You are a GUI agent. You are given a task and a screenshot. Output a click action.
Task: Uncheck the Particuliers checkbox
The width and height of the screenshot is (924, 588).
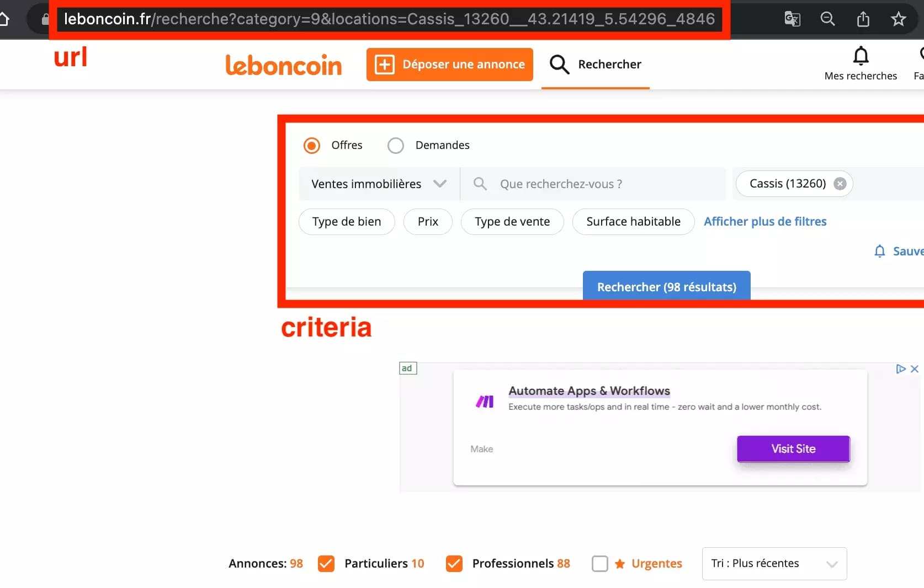(326, 564)
